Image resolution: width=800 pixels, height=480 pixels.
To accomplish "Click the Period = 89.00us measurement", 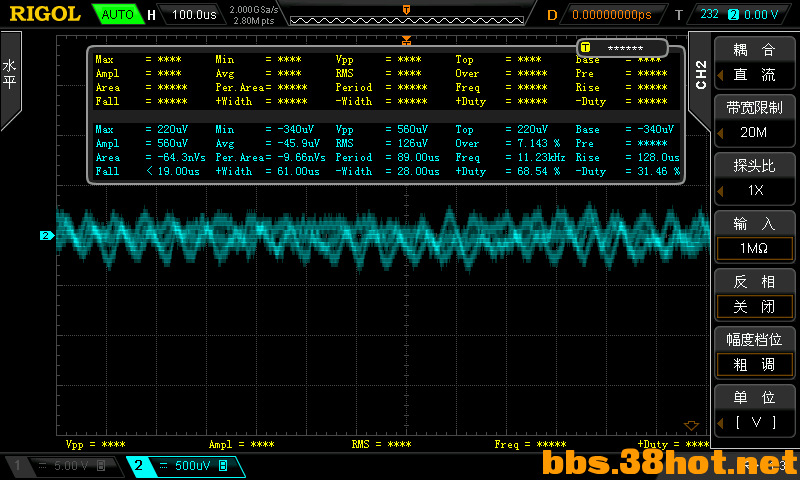I will 387,158.
